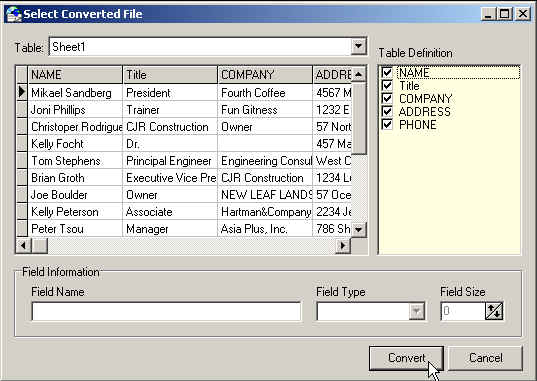Click the row selector arrow for Mikael Sandberg
The image size is (537, 381).
coord(22,92)
